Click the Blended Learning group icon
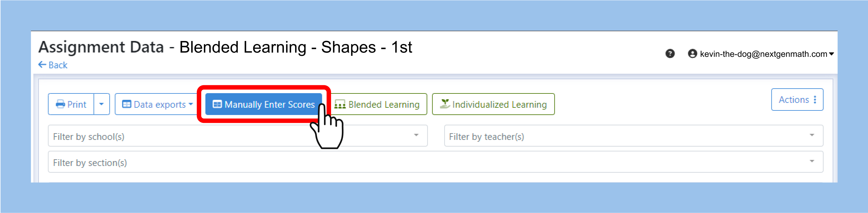Screen dimensions: 868x213 (340, 105)
